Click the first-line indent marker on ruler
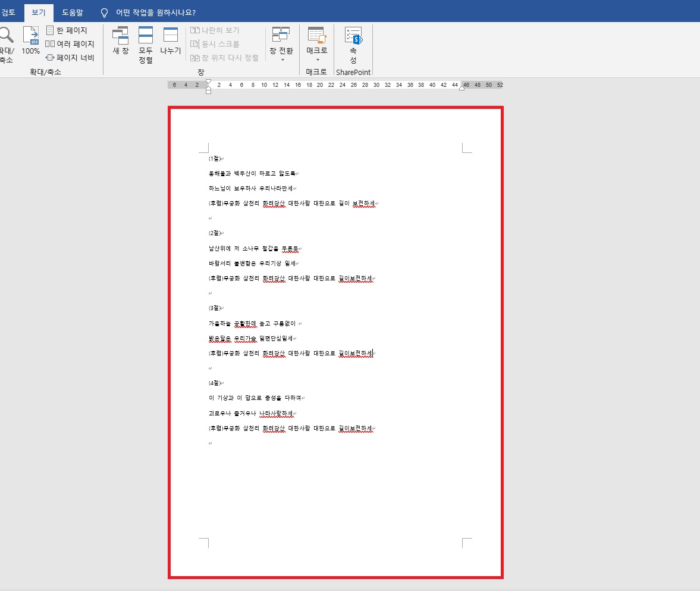 point(209,82)
